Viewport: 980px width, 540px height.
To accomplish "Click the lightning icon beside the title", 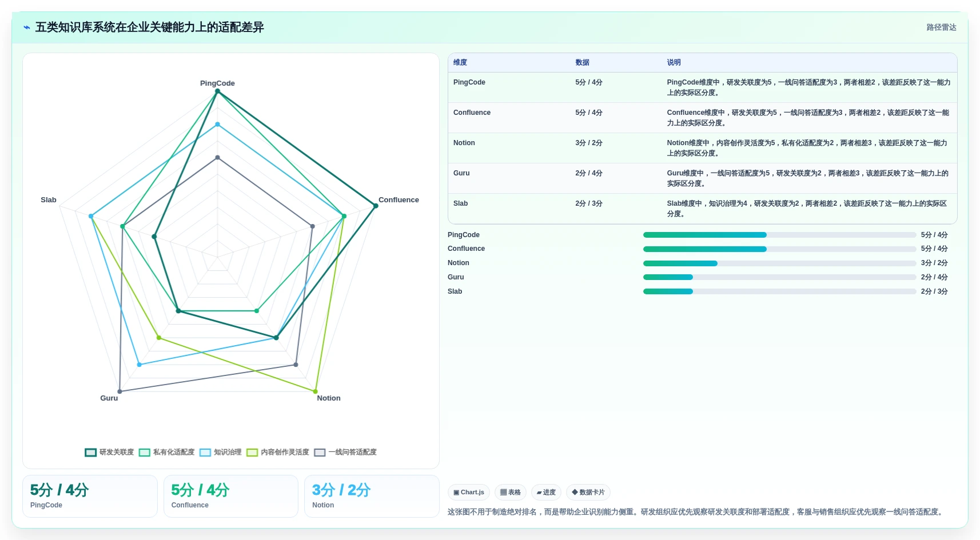I will (x=26, y=27).
